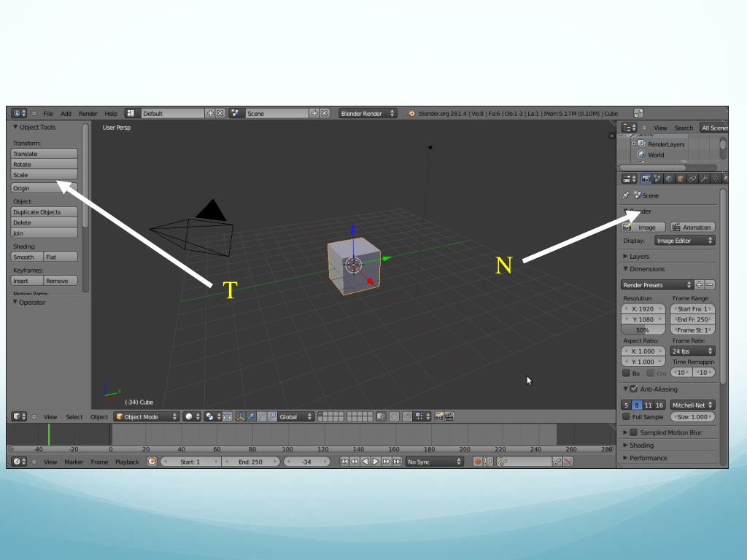Screen dimensions: 747x560
Task: Click the play animation forward button
Action: 376,462
